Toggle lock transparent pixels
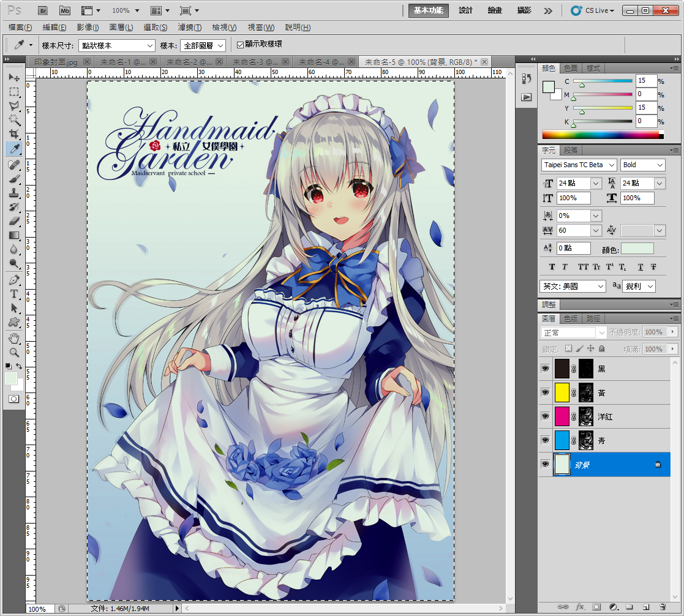 click(x=568, y=348)
